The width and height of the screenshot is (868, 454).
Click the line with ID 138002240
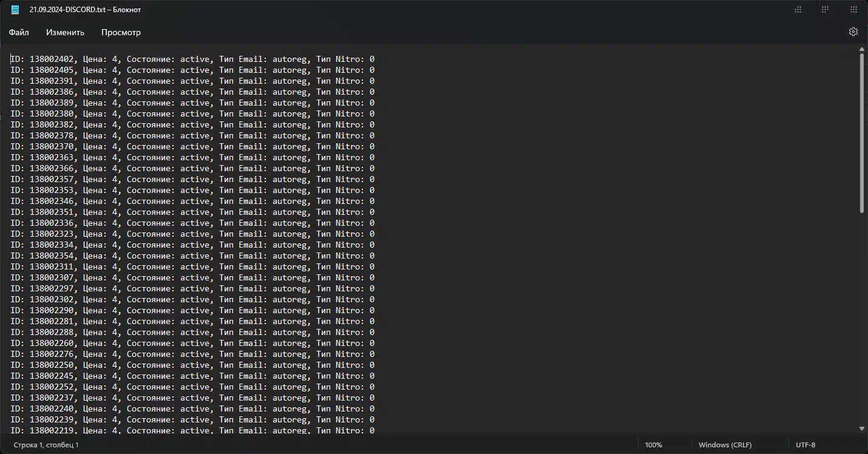192,408
